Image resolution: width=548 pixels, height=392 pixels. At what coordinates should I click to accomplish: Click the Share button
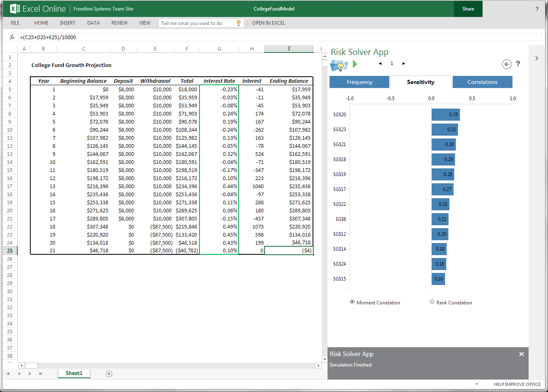[468, 9]
